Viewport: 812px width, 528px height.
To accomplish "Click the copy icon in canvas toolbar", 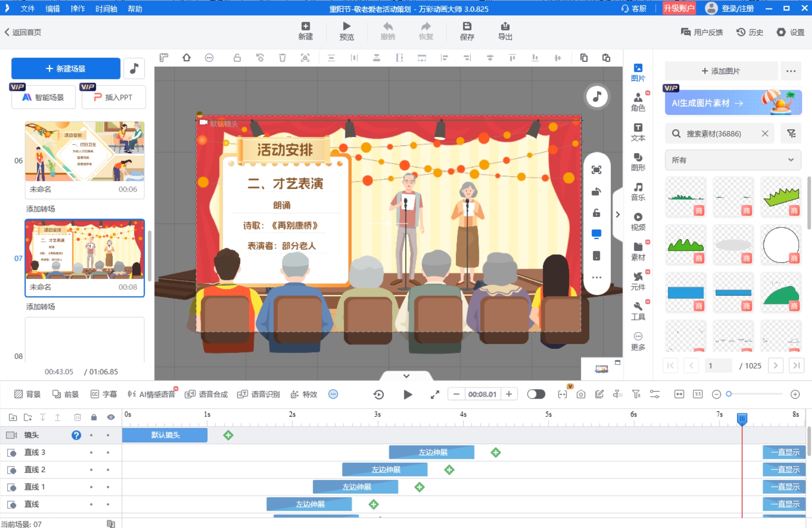I will pyautogui.click(x=583, y=58).
